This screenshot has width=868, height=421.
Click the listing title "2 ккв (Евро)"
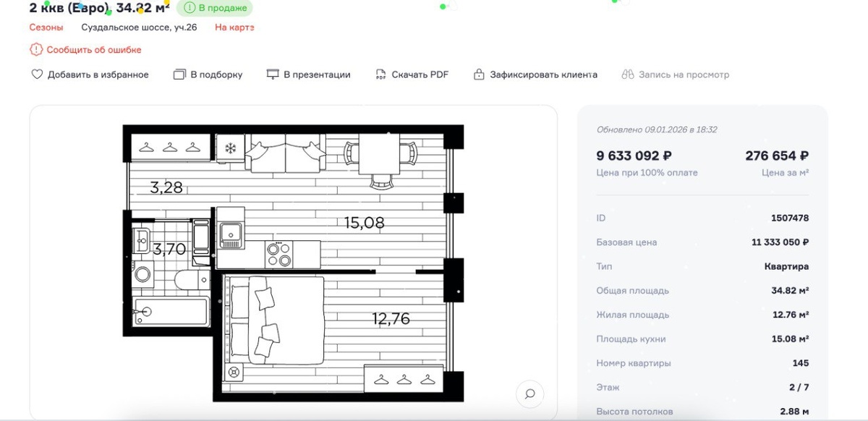[x=65, y=9]
